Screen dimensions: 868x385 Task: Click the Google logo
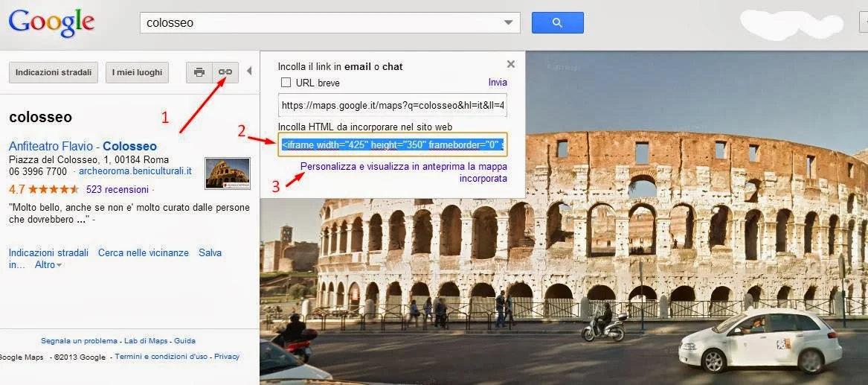[x=51, y=23]
